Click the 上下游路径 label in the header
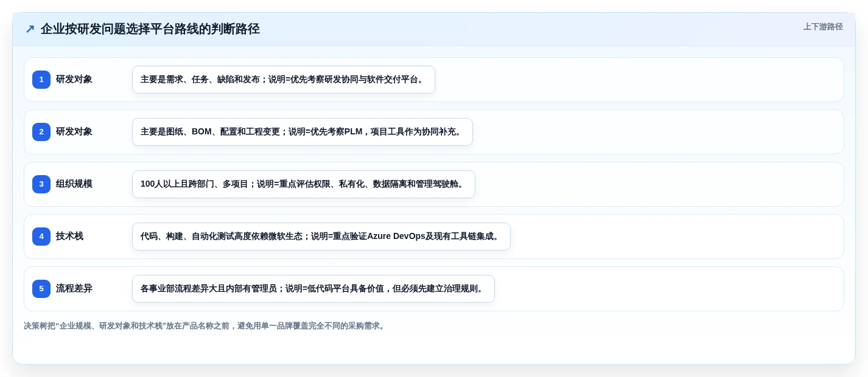The width and height of the screenshot is (868, 377). tap(823, 27)
